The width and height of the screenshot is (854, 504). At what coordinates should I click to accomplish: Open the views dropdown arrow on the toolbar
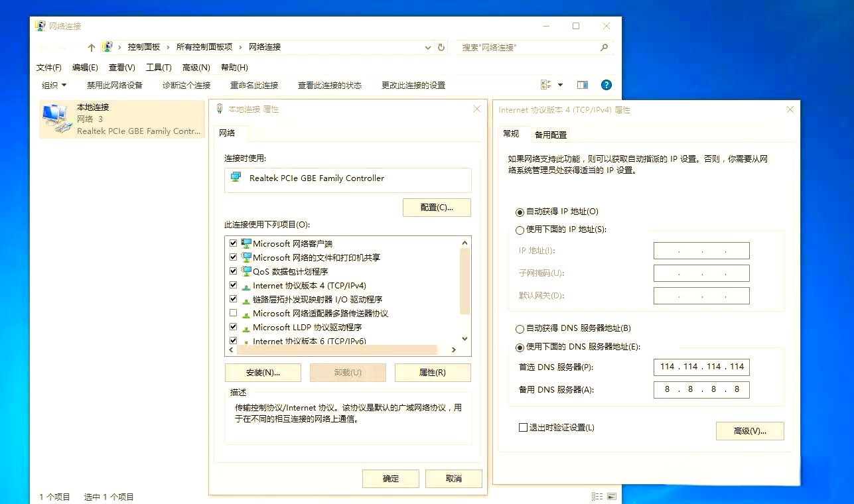click(x=560, y=84)
